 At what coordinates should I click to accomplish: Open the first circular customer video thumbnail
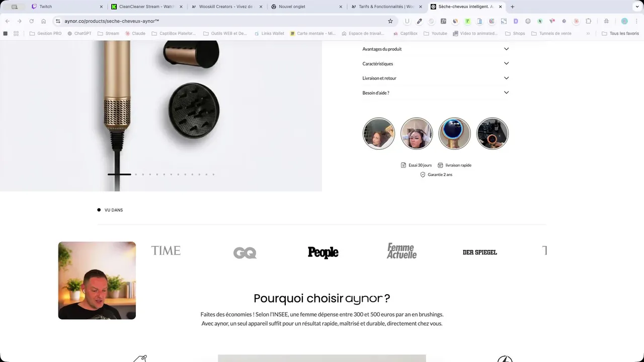coord(379,133)
